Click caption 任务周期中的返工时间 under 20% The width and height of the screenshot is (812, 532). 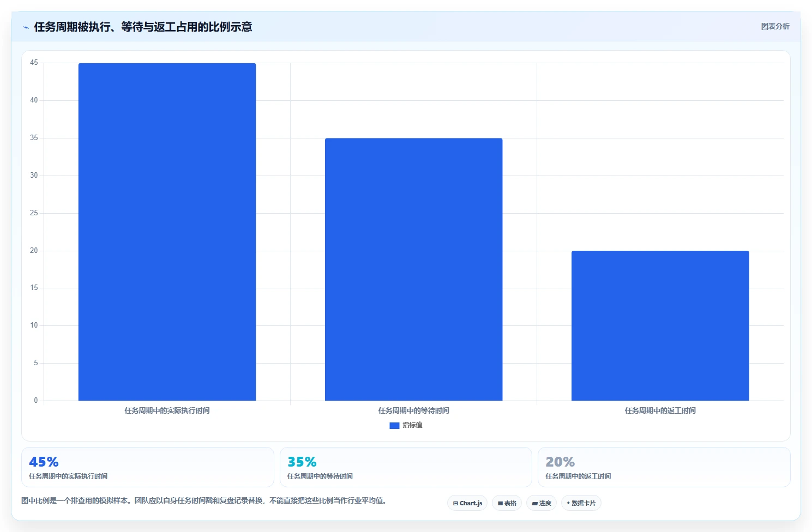tap(578, 476)
